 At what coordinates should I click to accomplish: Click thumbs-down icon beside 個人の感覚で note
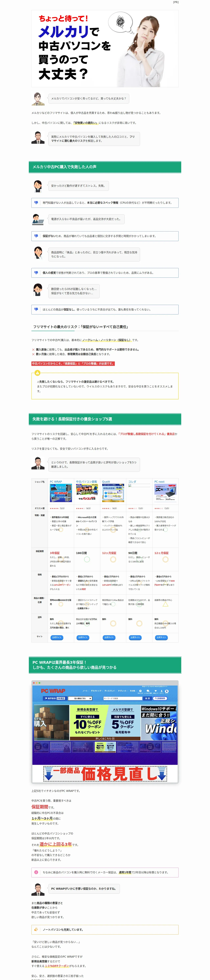tap(36, 272)
